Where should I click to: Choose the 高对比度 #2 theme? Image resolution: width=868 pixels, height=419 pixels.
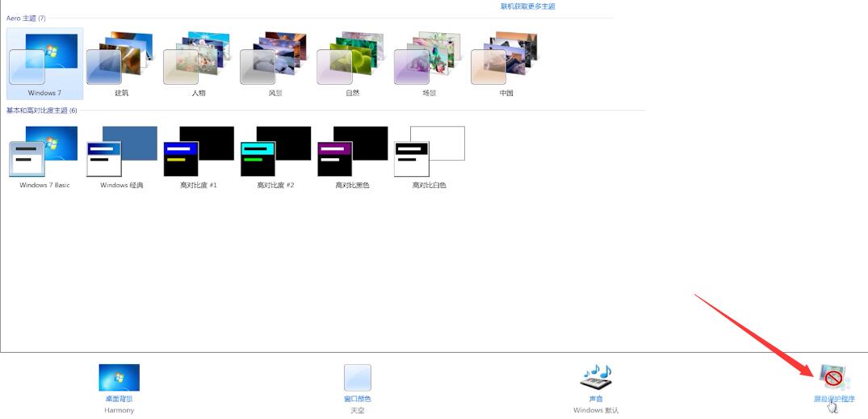[275, 153]
